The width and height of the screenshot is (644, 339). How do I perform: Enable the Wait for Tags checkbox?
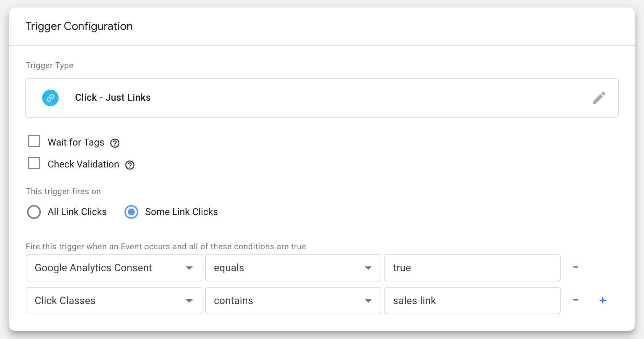34,141
